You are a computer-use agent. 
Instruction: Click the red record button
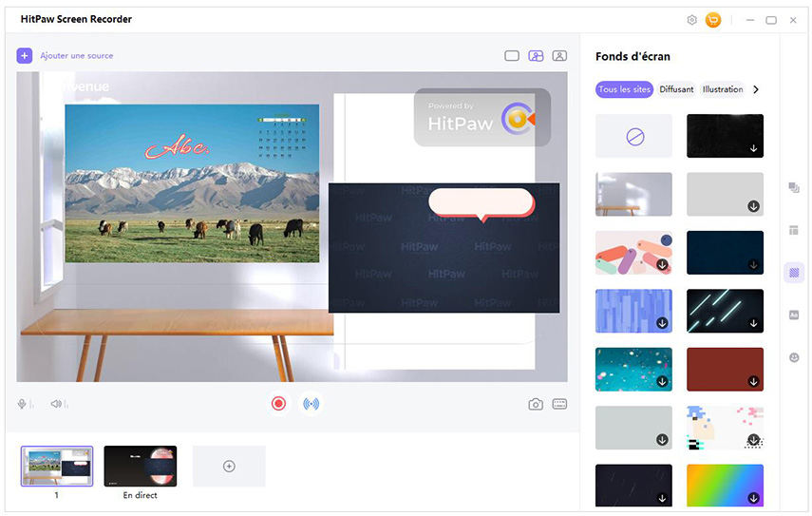point(278,403)
